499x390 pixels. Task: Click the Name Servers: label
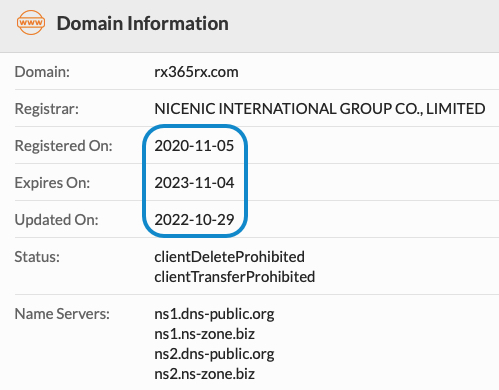tap(62, 314)
